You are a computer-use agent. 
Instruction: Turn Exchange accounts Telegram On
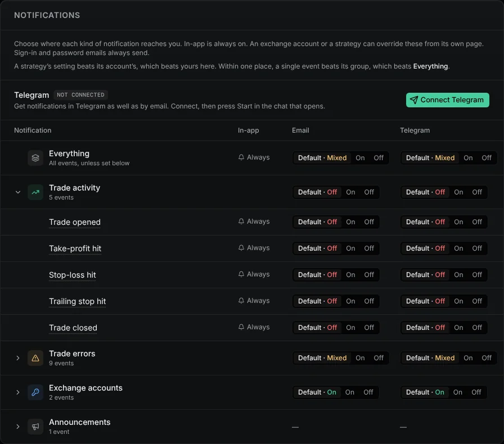458,392
